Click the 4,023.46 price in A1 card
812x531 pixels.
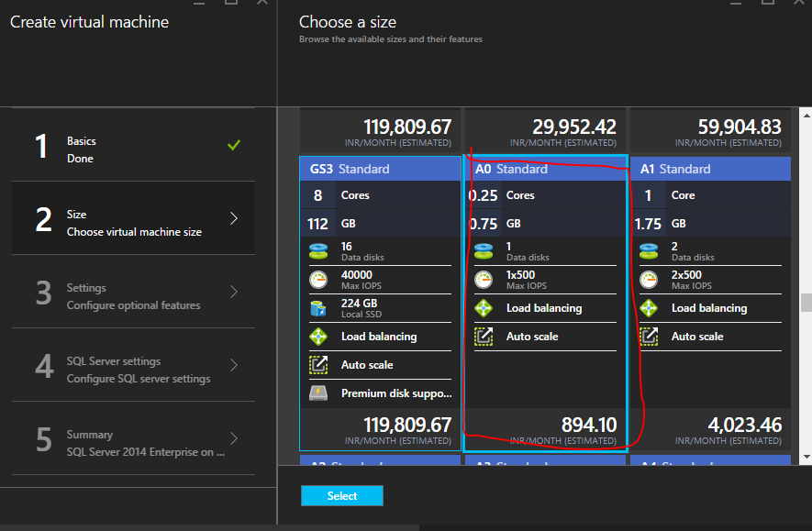coord(745,425)
